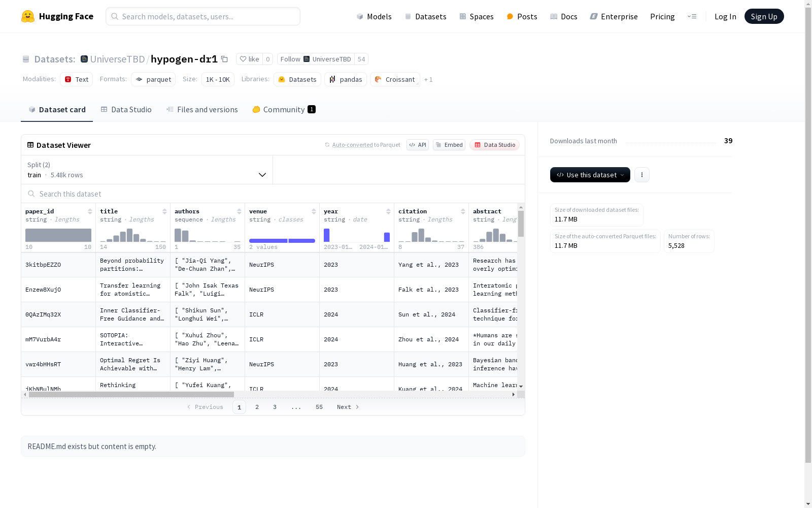The height and width of the screenshot is (508, 812).
Task: Sort the citation column
Action: coord(463,211)
